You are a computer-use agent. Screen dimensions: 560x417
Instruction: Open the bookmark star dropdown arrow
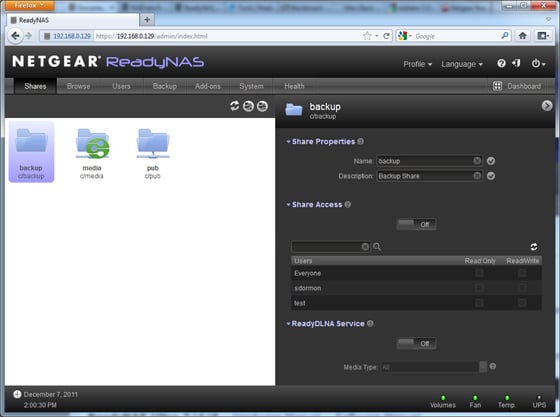click(x=377, y=36)
